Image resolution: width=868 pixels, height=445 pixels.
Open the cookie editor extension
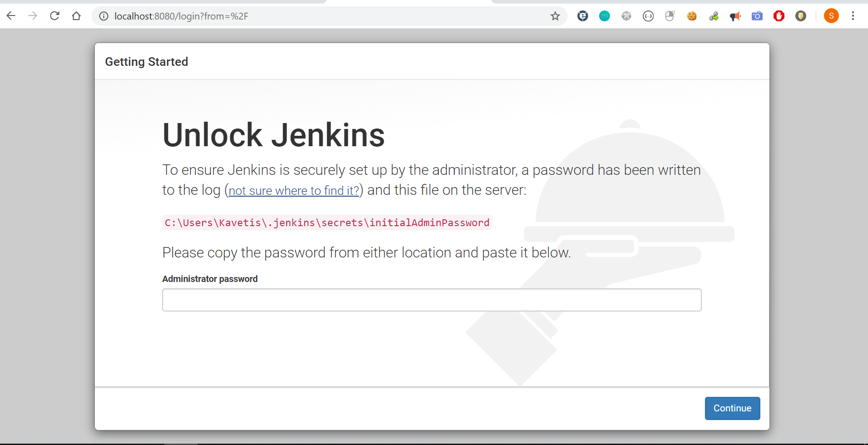691,16
